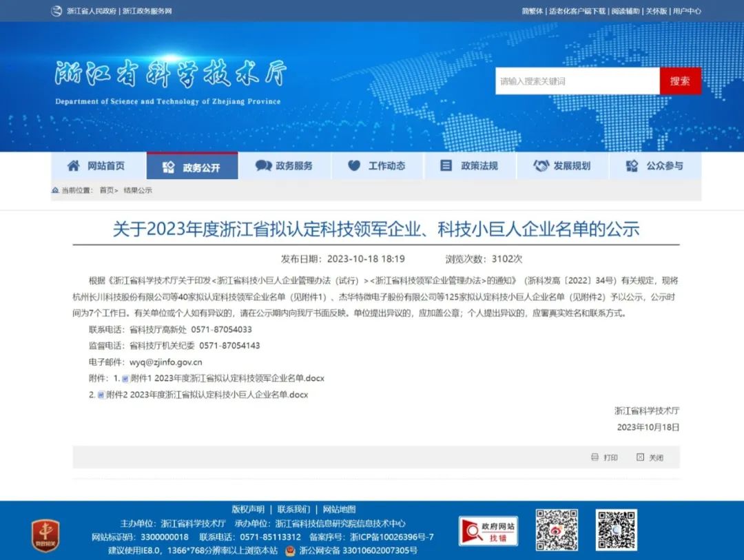Click the 关闭 close page icon
Viewport: 744px width, 560px height.
coord(640,457)
